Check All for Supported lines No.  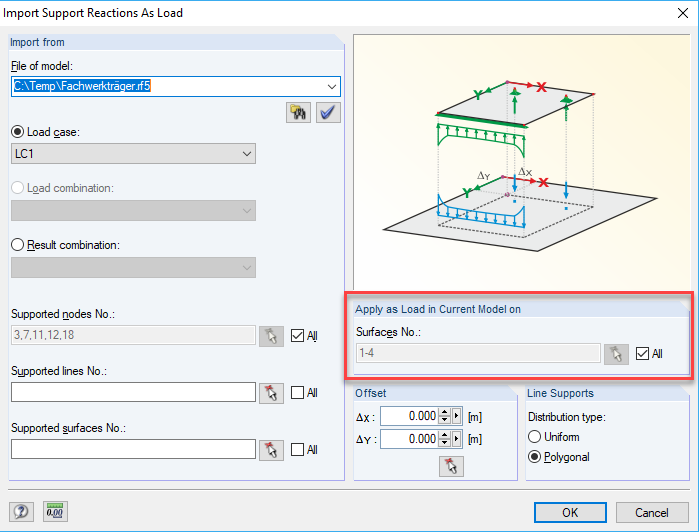pyautogui.click(x=297, y=393)
